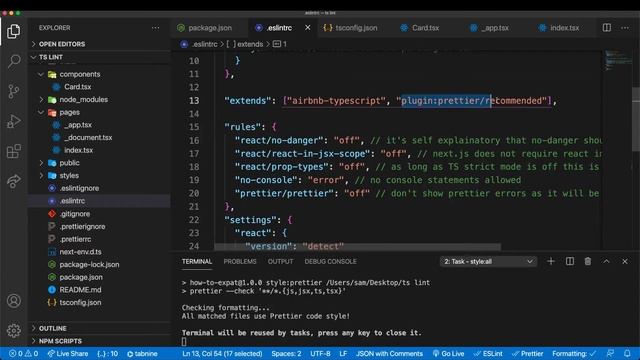Screen dimensions: 640x360
Task: Split the editor to the right
Action: pyautogui.click(x=607, y=28)
